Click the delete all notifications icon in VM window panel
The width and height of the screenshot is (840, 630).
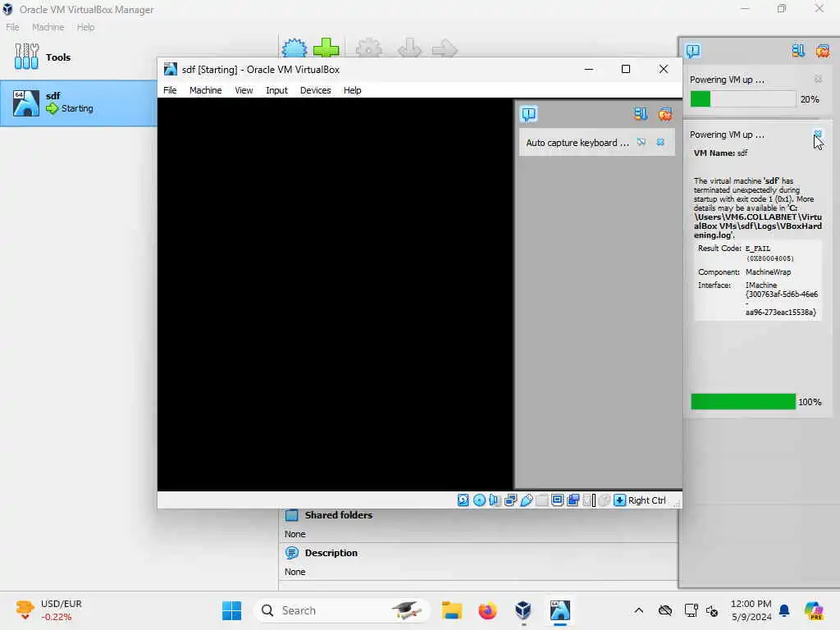click(x=665, y=113)
